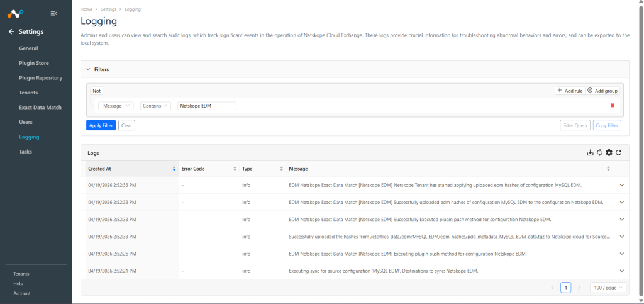Open General settings
Screen dimensions: 644x304
[28, 48]
